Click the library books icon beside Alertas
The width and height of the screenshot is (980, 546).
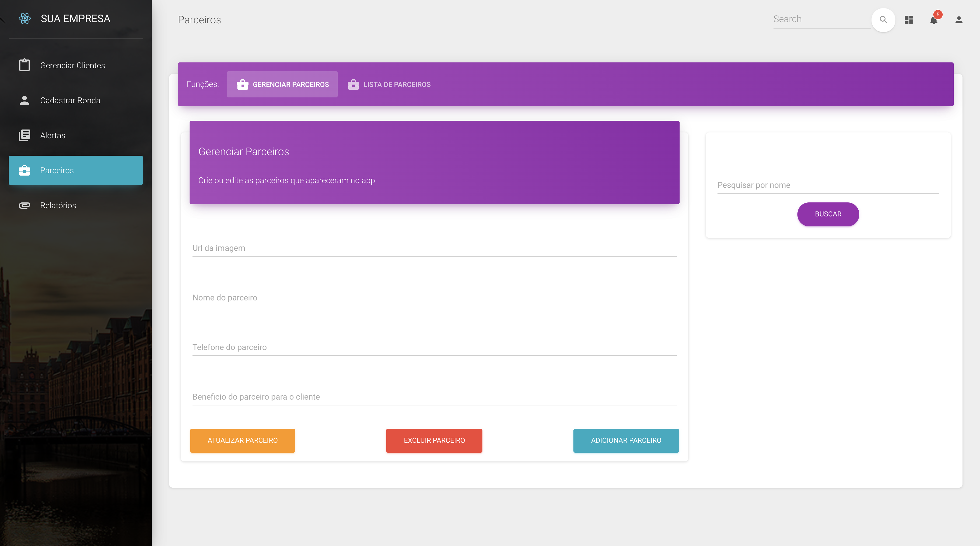(x=24, y=135)
